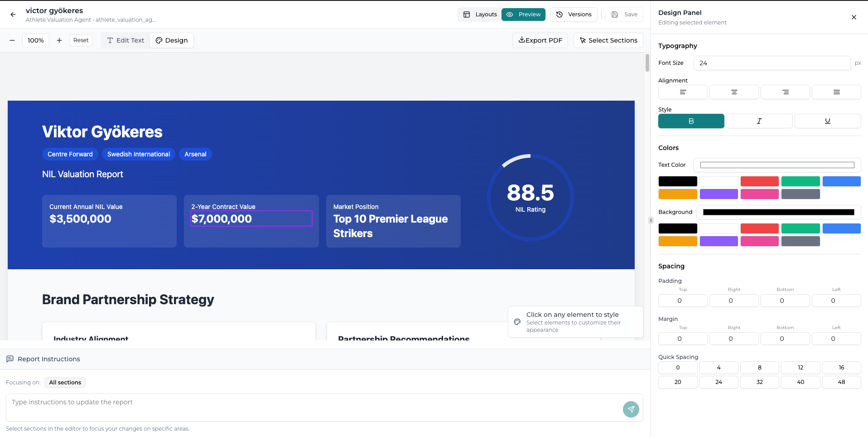Edit Padding Right value

[734, 301]
